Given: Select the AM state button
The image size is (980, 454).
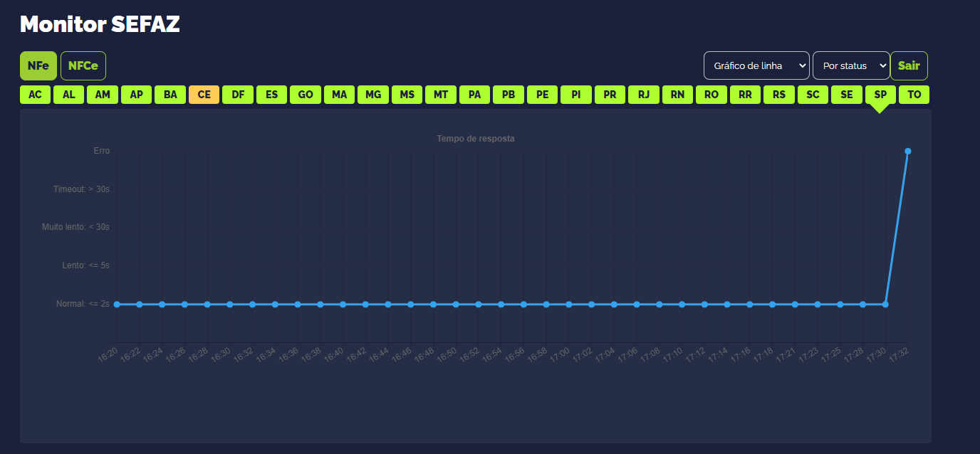Looking at the screenshot, I should [x=103, y=95].
